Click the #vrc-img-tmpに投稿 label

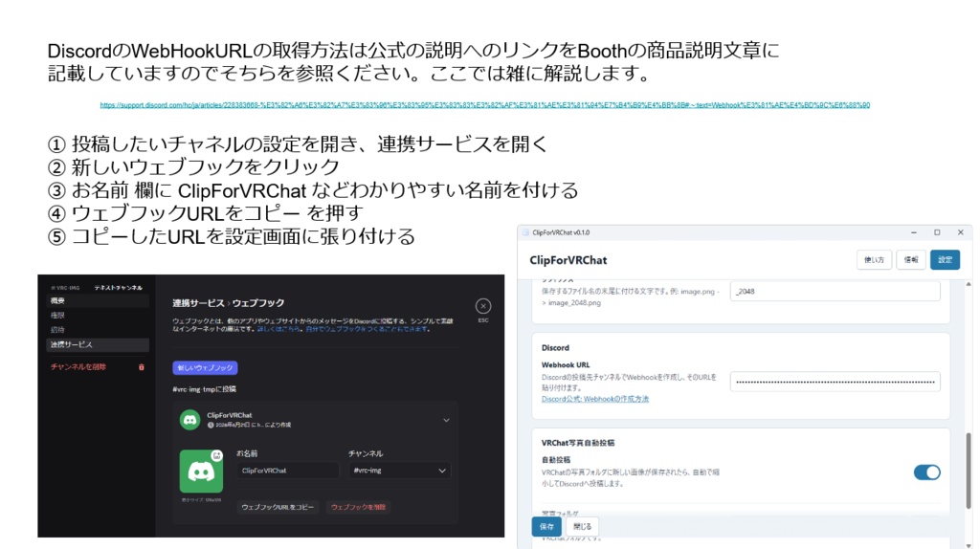point(205,389)
